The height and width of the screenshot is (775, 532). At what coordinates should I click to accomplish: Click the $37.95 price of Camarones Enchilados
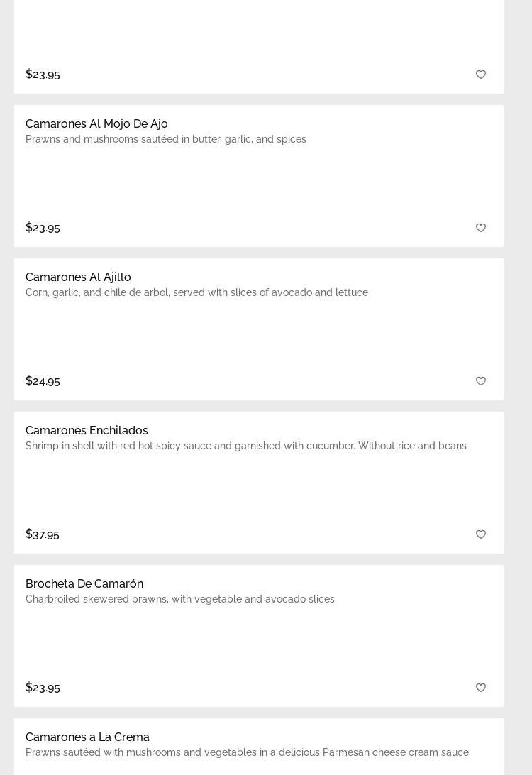click(43, 534)
